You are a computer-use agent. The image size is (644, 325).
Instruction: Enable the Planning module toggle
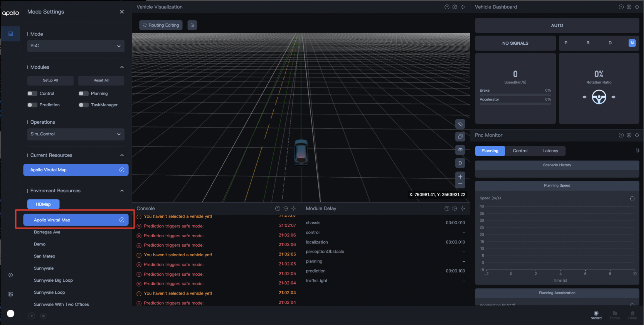(83, 93)
